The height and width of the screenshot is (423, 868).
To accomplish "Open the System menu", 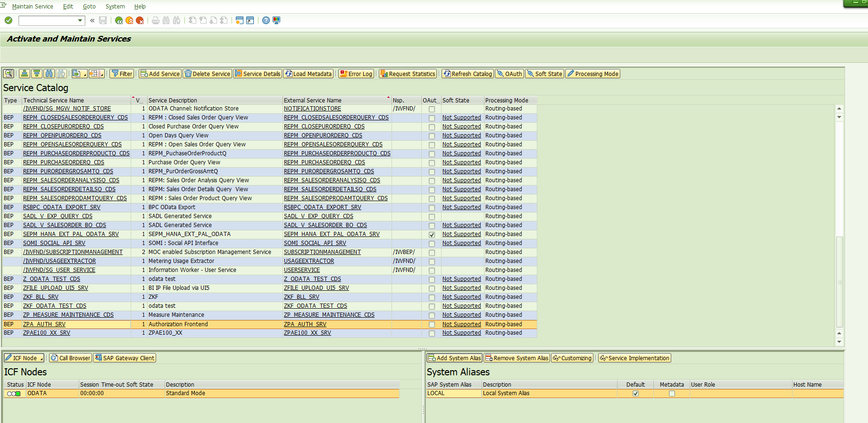I will pyautogui.click(x=115, y=7).
